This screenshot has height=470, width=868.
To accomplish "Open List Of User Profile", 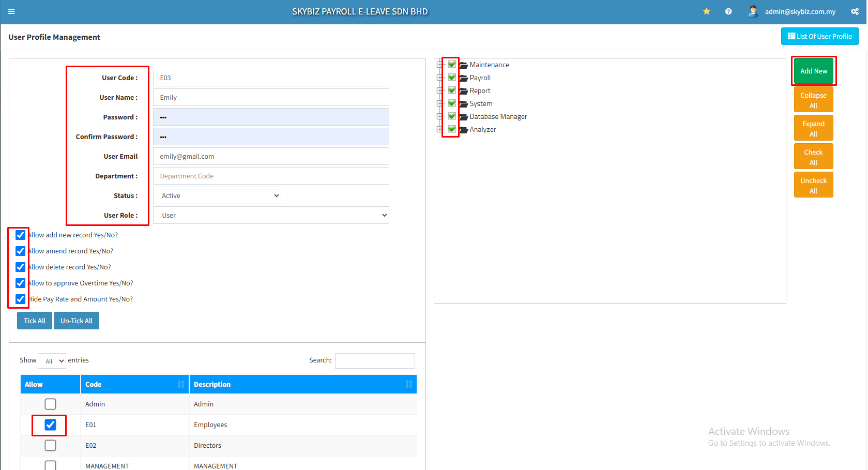I will pyautogui.click(x=819, y=36).
